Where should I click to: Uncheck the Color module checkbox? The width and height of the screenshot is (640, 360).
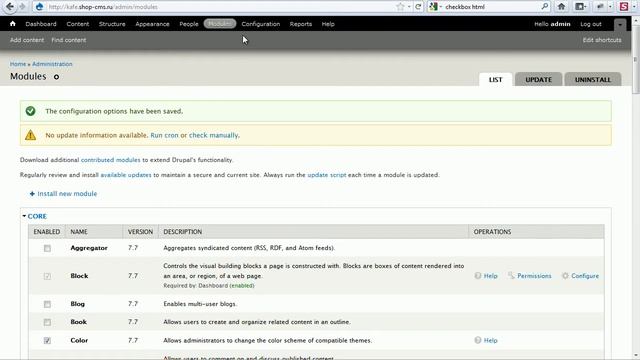coord(47,340)
